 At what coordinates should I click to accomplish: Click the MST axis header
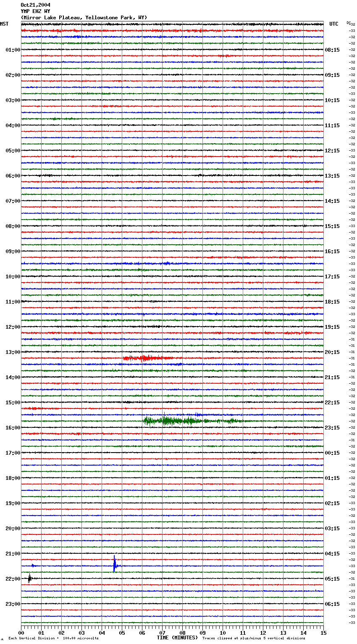tap(4, 24)
